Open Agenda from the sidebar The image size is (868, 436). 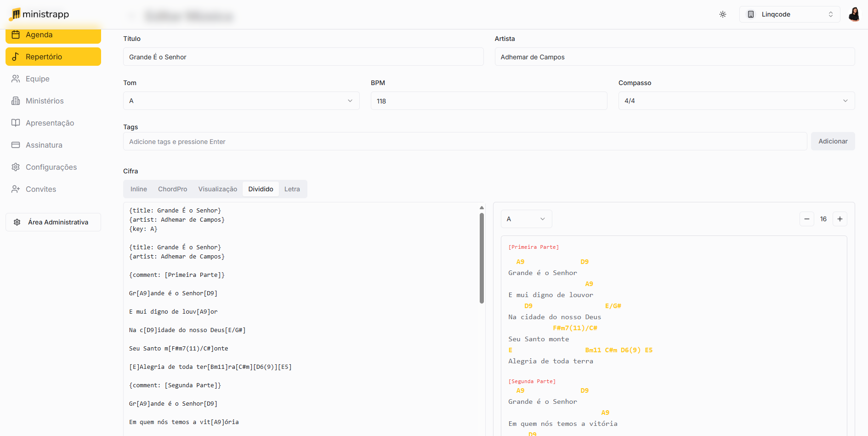point(53,35)
